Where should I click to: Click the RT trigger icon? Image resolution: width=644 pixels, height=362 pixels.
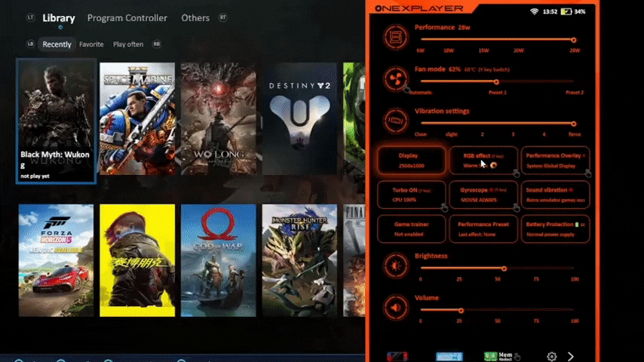222,17
